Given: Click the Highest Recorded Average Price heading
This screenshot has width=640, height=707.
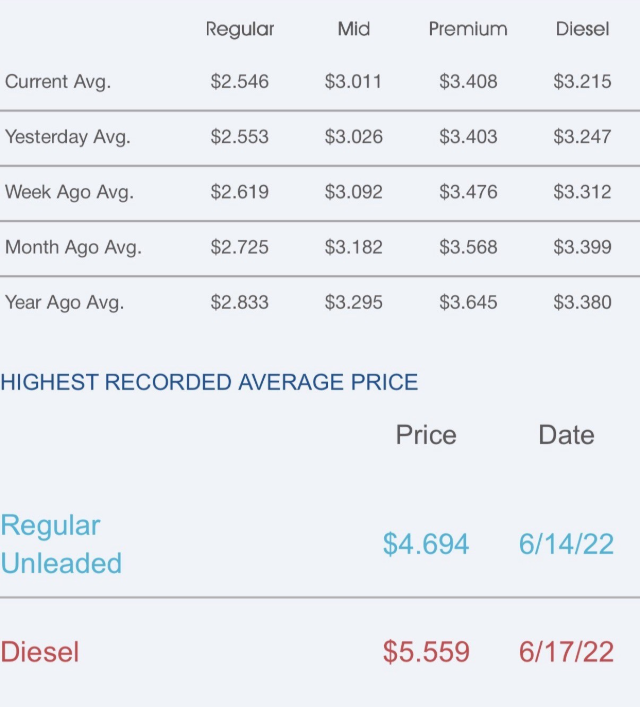Looking at the screenshot, I should (209, 382).
